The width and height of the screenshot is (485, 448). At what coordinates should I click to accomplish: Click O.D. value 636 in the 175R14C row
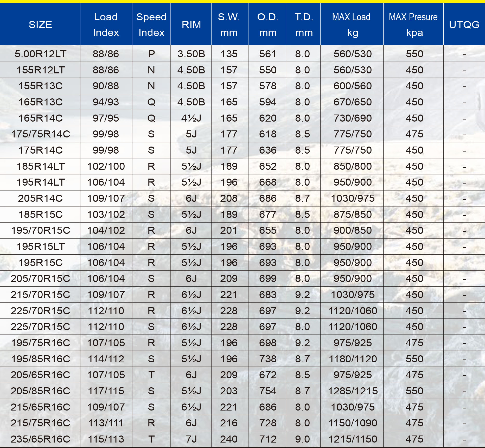coord(268,150)
